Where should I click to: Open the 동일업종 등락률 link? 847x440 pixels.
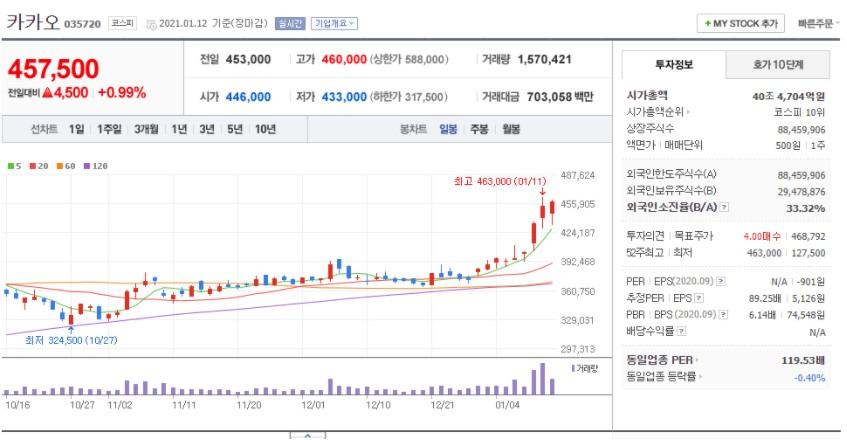(x=663, y=376)
